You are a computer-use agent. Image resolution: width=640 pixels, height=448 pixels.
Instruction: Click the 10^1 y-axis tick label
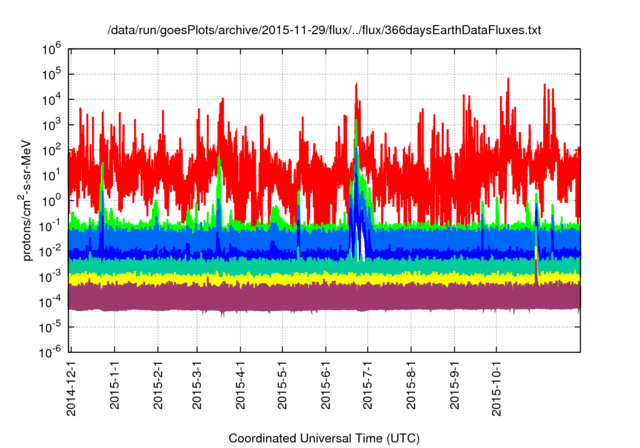[x=51, y=176]
